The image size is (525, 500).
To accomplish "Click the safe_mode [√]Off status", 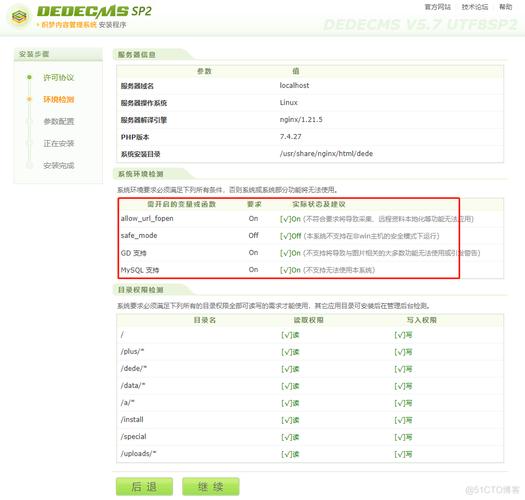I will pos(291,236).
